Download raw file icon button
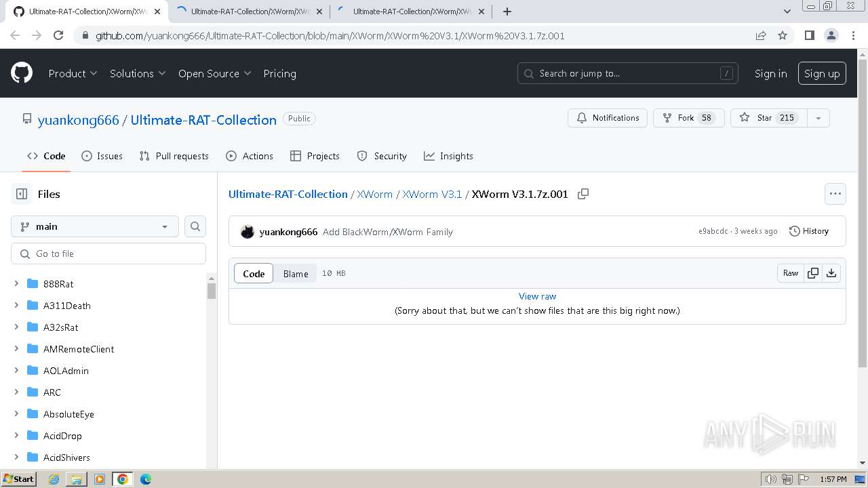This screenshot has width=868, height=488. [831, 273]
